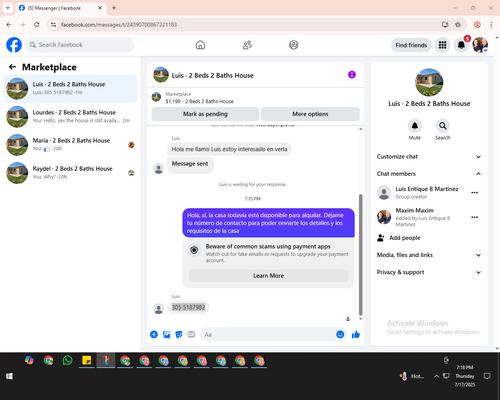Viewport: 500px width, 400px height.
Task: Click the conversation vertical scrollbar
Action: pyautogui.click(x=360, y=255)
